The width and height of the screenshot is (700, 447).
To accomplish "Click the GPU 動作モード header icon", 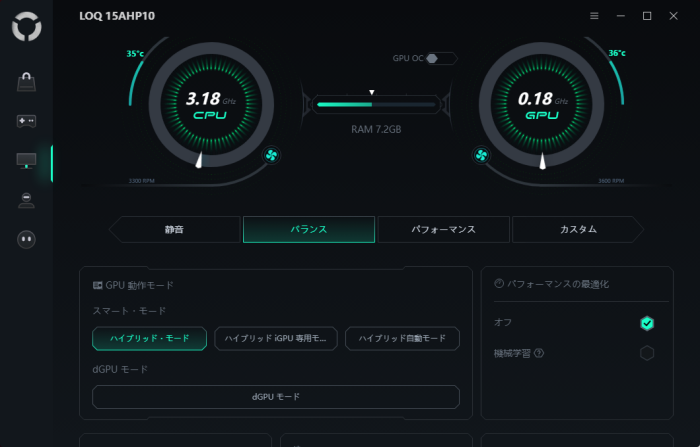I will click(97, 285).
